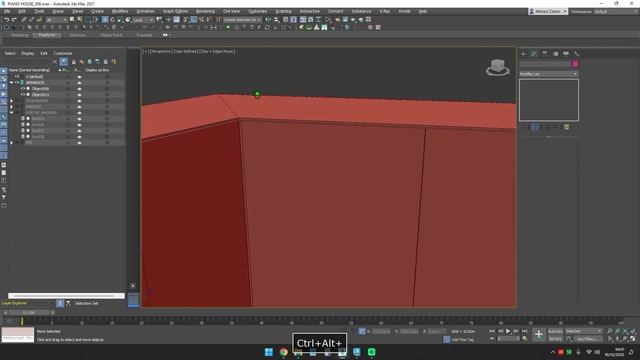Activate the Select and Rotate tool
The width and height of the screenshot is (640, 360).
113,20
